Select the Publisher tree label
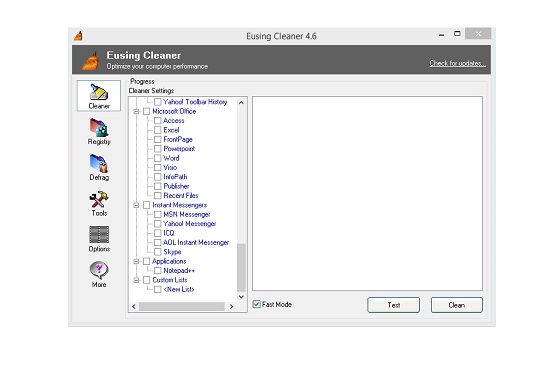Image resolution: width=550 pixels, height=369 pixels. [176, 186]
